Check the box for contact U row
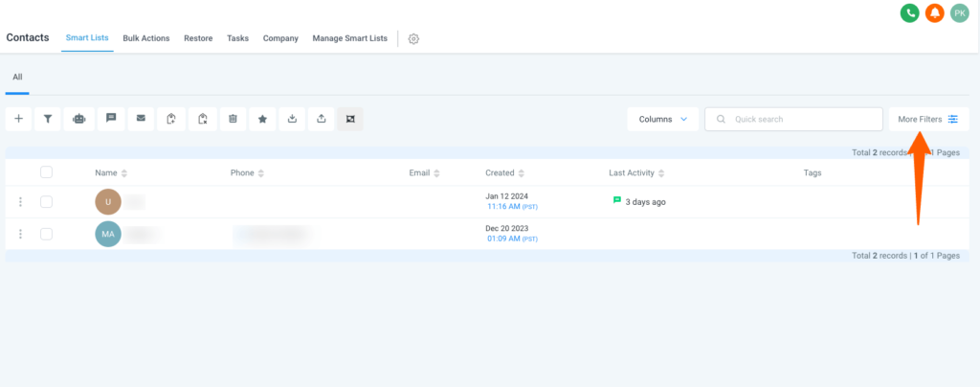Screen dimensions: 980x387 point(46,202)
